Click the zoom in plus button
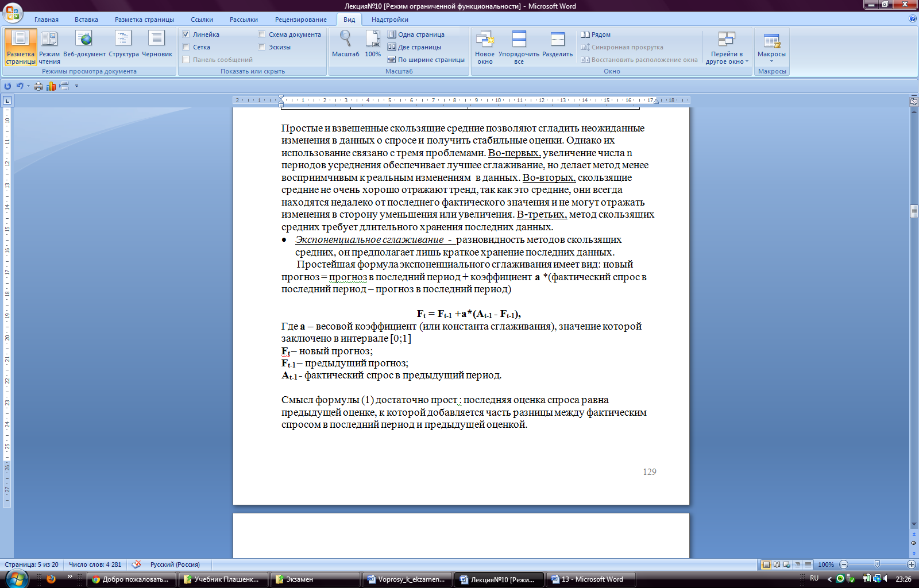 coord(912,564)
